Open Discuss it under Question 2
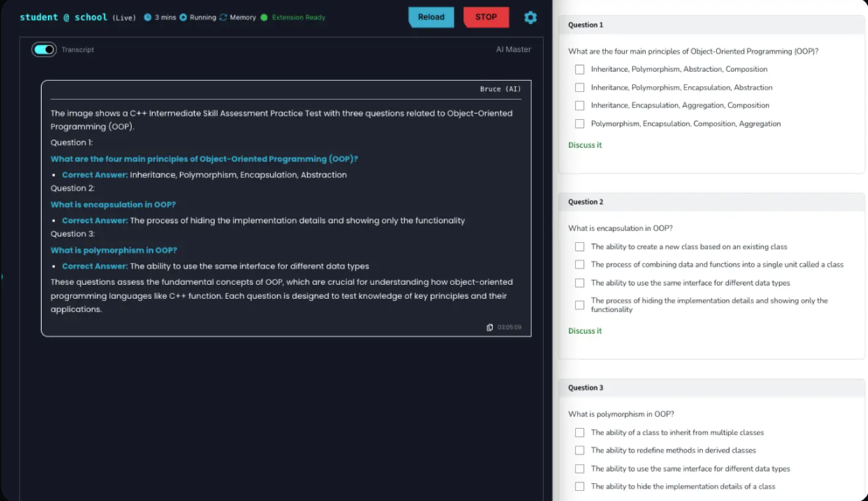Viewport: 868px width, 501px height. [584, 331]
